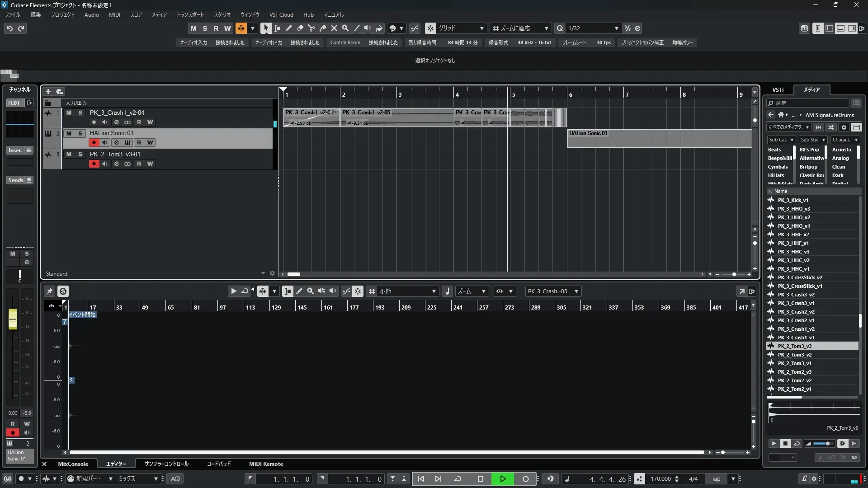The image size is (868, 488).
Task: Click the Undo arrow icon
Action: pos(9,28)
